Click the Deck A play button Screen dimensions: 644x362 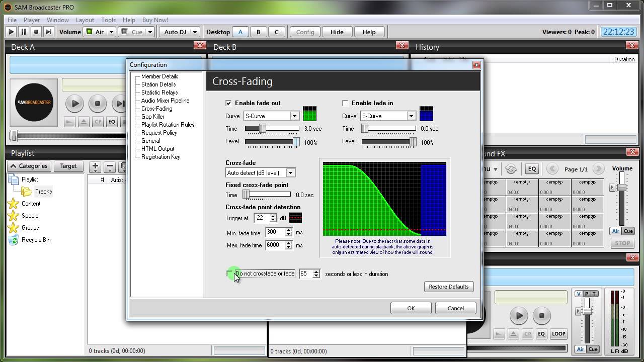[75, 104]
